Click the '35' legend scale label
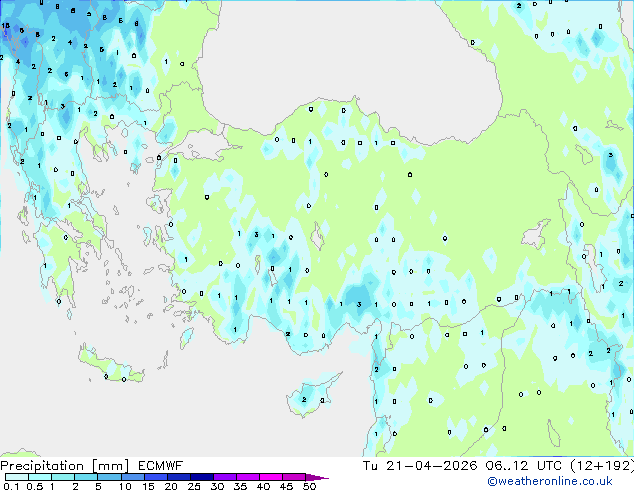This screenshot has width=634, height=490. [240, 486]
